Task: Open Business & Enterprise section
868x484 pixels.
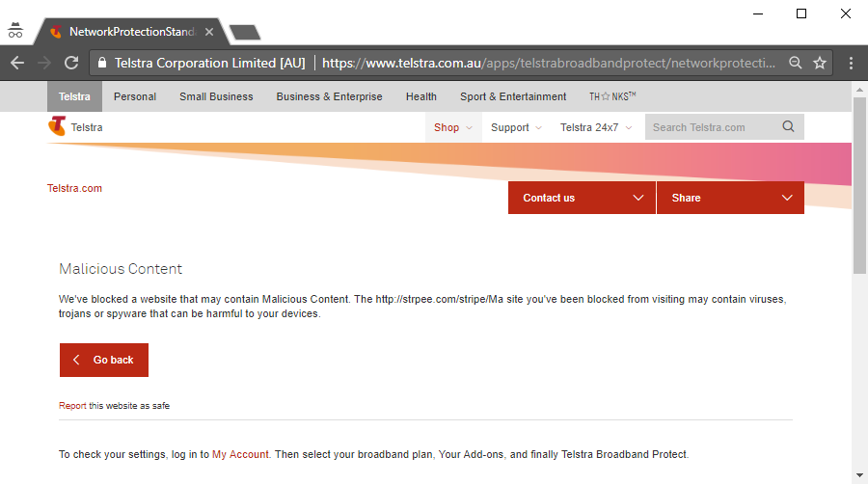Action: pos(330,96)
